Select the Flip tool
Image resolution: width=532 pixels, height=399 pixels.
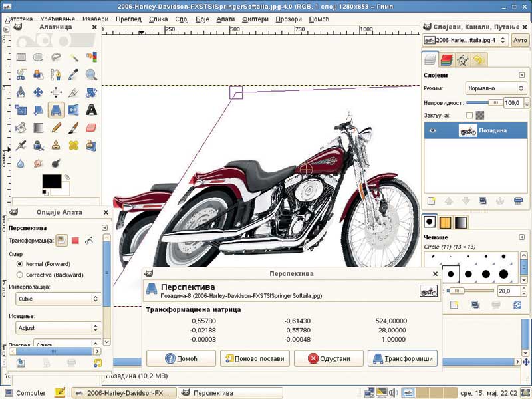[x=74, y=110]
